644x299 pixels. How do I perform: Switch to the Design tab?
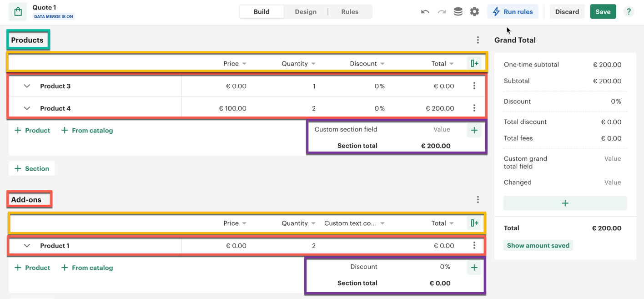point(305,12)
